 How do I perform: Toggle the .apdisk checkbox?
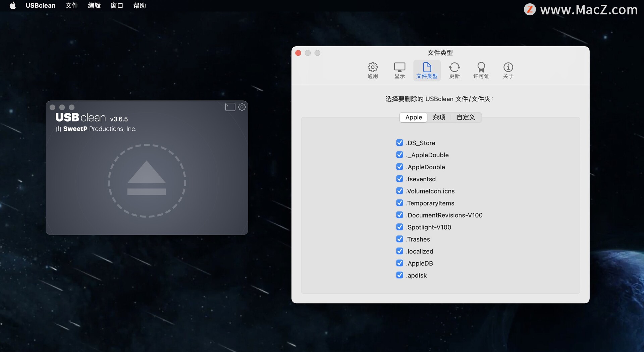tap(399, 275)
